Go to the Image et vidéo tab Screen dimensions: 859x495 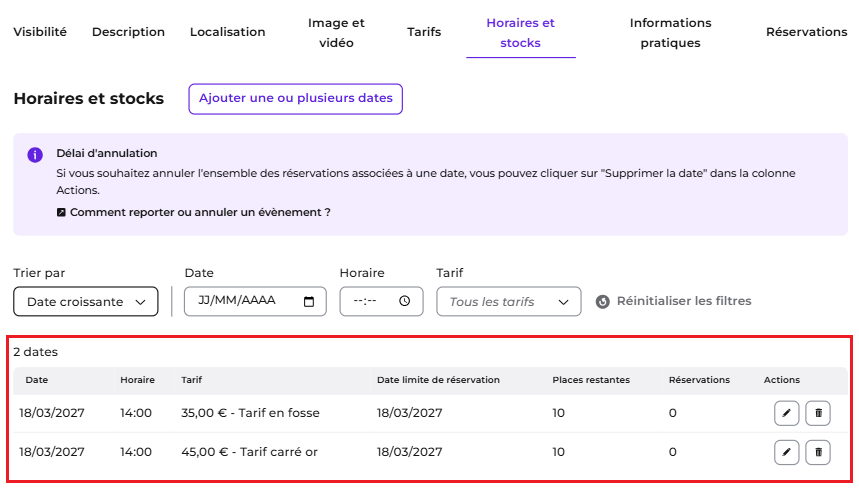pos(336,33)
